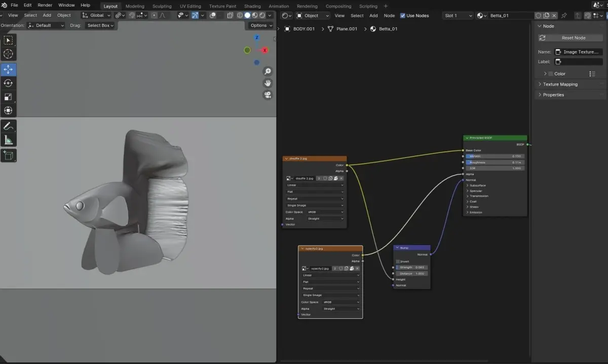Choose the Annotate pencil tool
This screenshot has width=608, height=364.
(8, 126)
